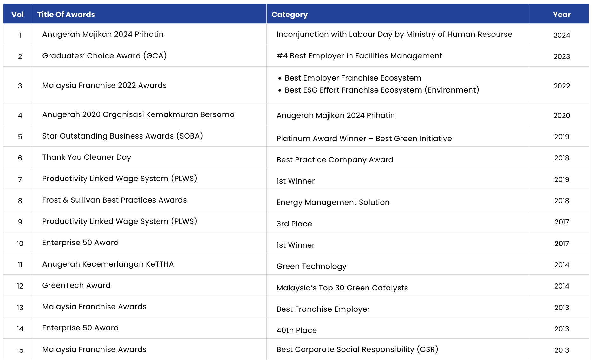Select Frost & Sullivan Best Practices Awards
Screen dimensions: 593x364
[114, 200]
